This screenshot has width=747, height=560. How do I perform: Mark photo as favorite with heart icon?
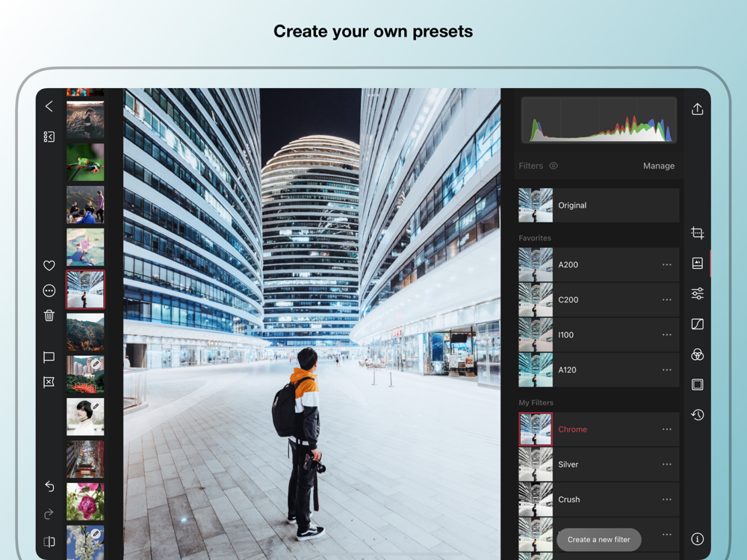(x=49, y=266)
